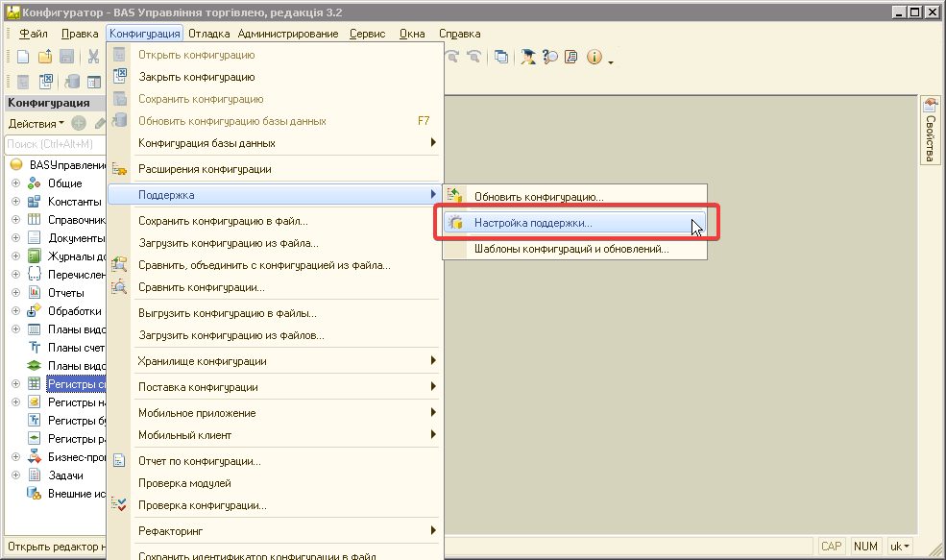The image size is (946, 560).
Task: Expand the Константы tree node
Action: pos(15,202)
